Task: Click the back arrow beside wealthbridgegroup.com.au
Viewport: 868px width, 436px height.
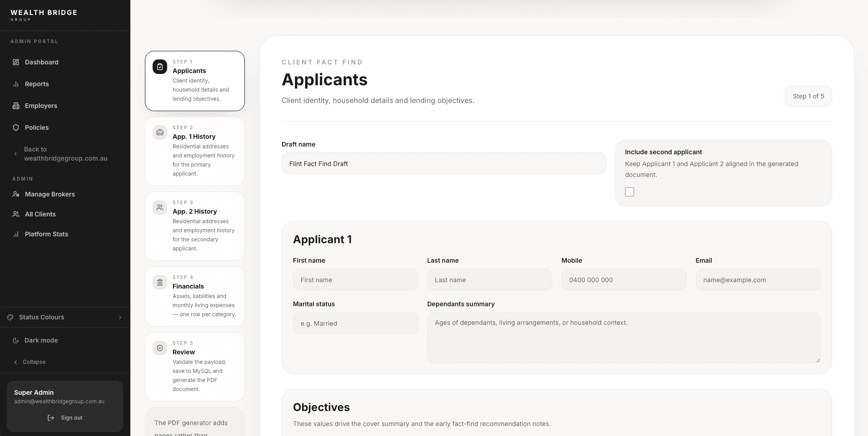Action: point(15,154)
